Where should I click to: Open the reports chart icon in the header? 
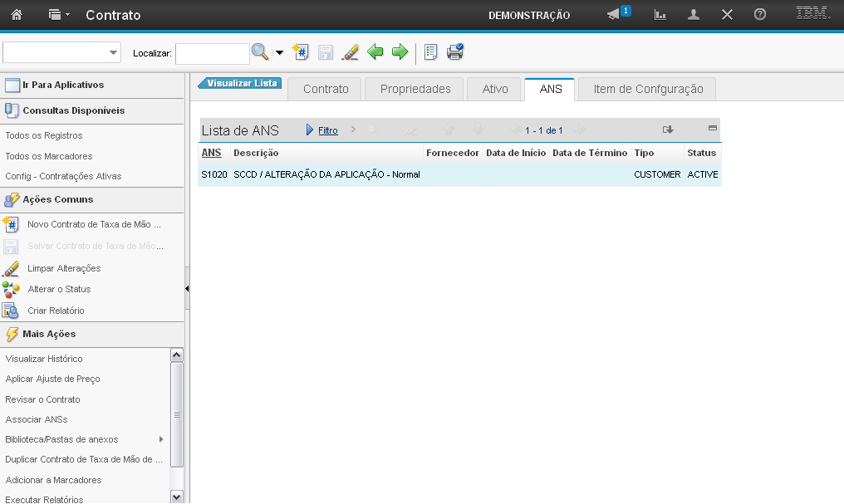coord(660,15)
